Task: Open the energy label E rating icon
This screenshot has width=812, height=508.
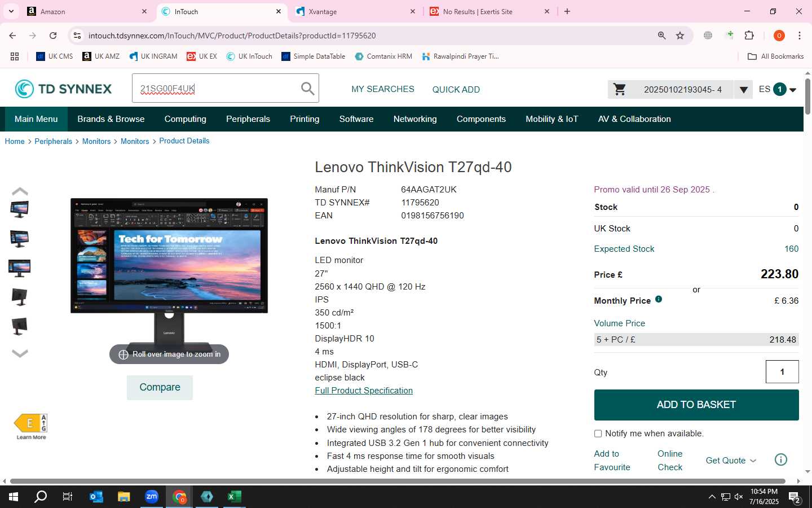Action: pos(31,423)
